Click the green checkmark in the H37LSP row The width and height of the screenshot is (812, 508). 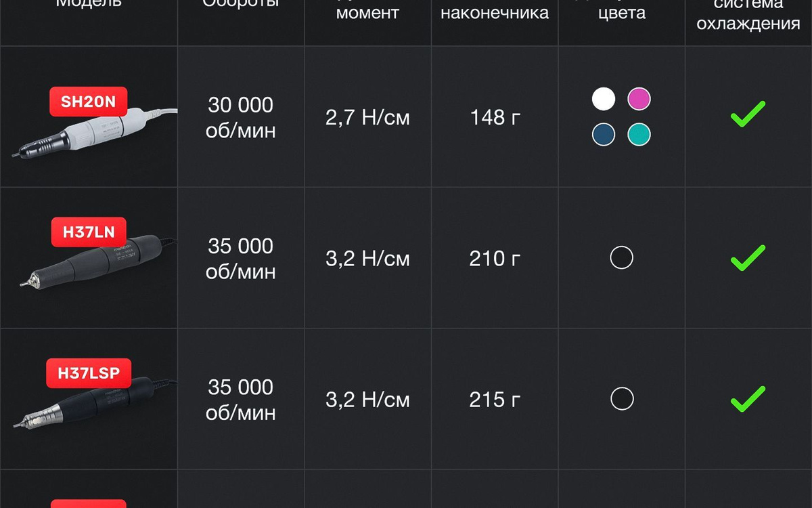coord(748,398)
